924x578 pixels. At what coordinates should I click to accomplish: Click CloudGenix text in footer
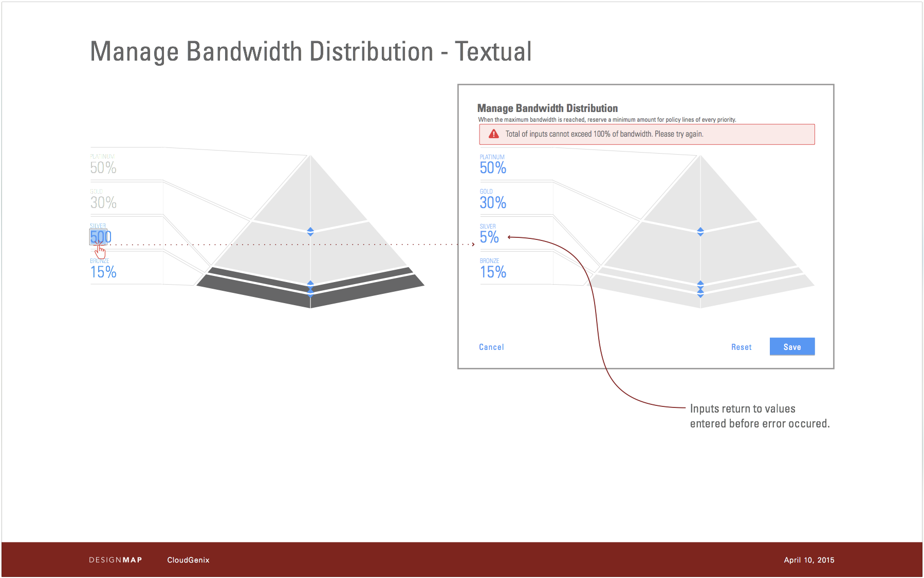[x=188, y=560]
